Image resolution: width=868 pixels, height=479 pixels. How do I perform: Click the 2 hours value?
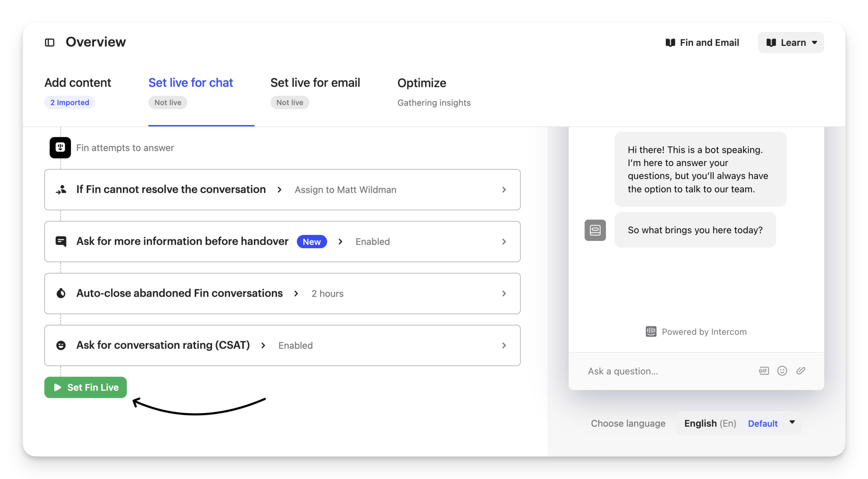pyautogui.click(x=327, y=294)
